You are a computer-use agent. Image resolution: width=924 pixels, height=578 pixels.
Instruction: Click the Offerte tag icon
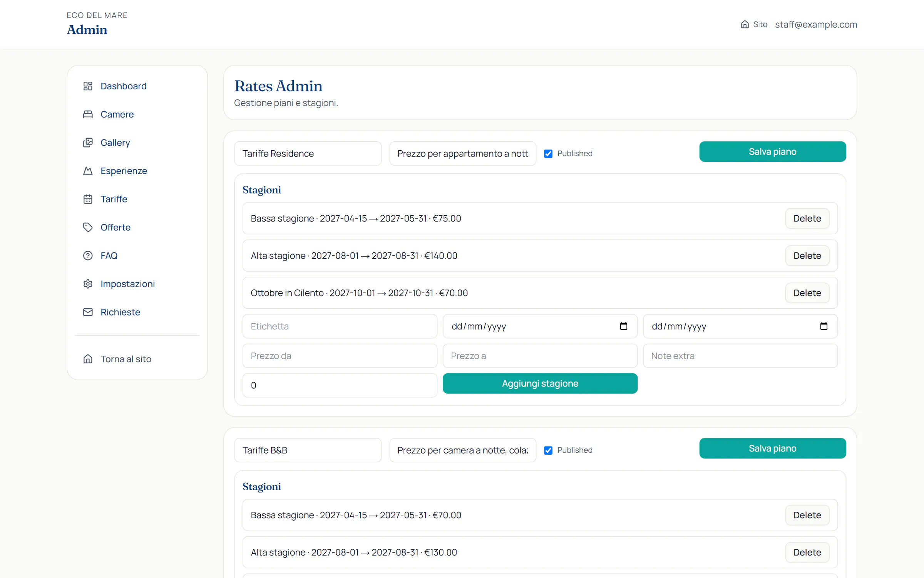(88, 227)
